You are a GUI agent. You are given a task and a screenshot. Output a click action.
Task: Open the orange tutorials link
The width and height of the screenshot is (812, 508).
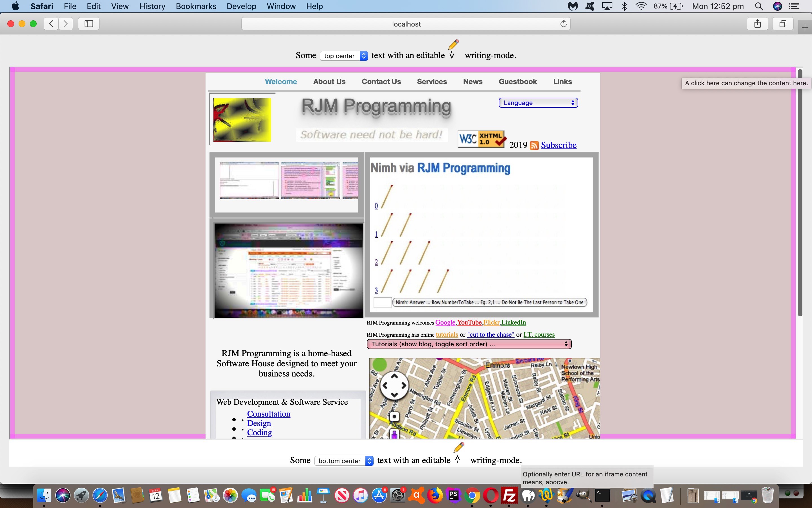pyautogui.click(x=447, y=335)
